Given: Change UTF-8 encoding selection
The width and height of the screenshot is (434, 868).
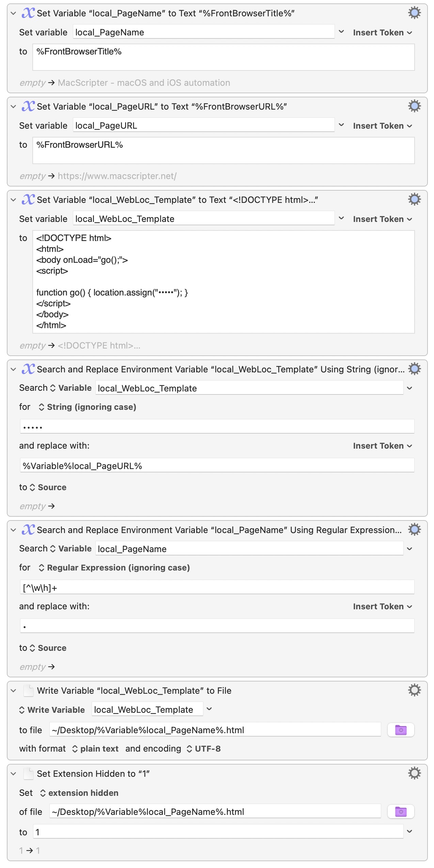Looking at the screenshot, I should [x=204, y=749].
